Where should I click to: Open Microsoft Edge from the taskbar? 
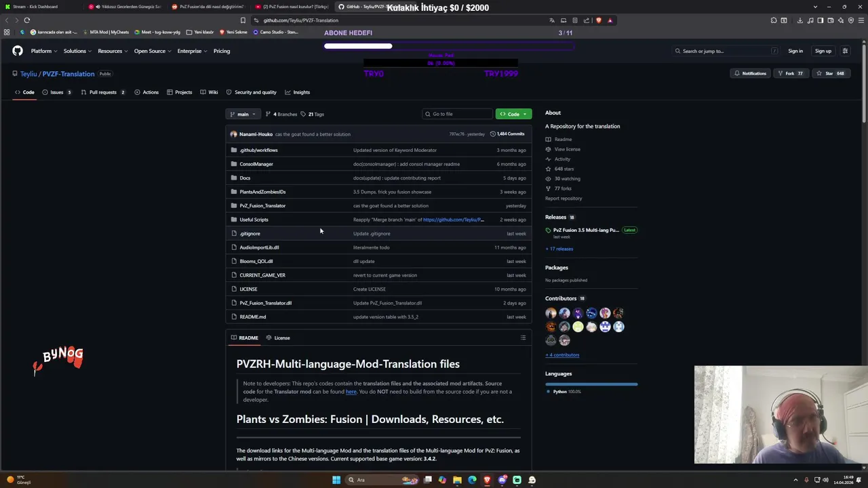tap(472, 480)
